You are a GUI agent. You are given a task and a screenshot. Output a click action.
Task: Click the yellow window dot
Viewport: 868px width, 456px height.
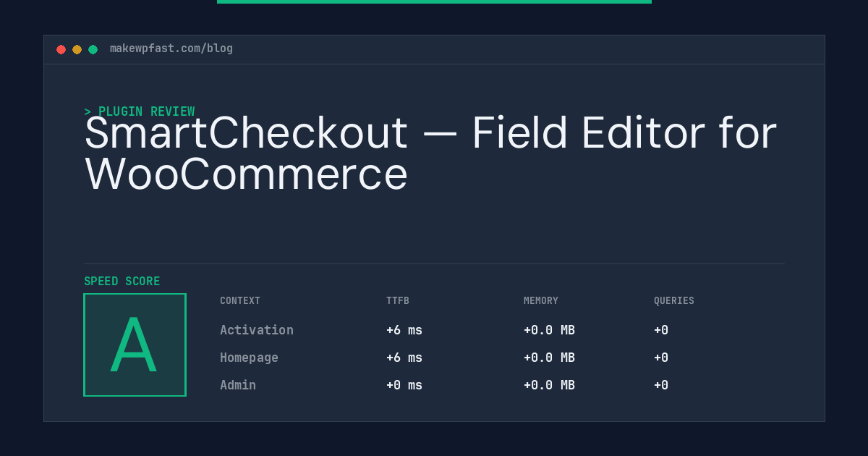[x=77, y=49]
